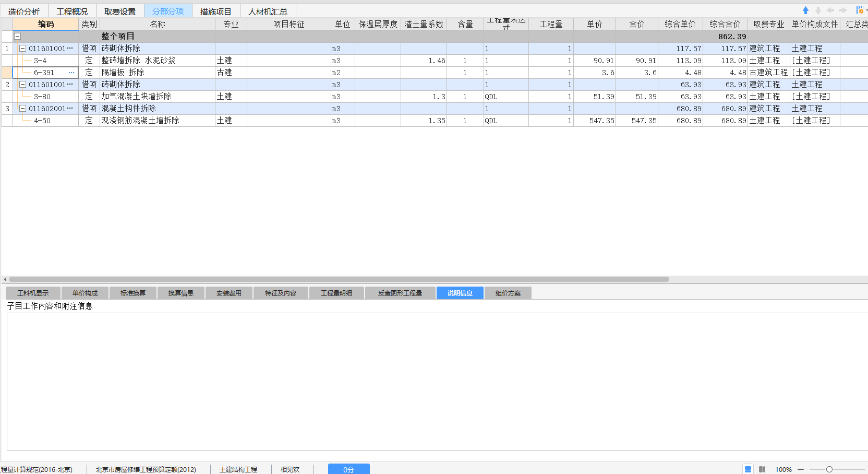Click 土建结构工程 in the status bar
Viewport: 868px width, 474px height.
238,469
